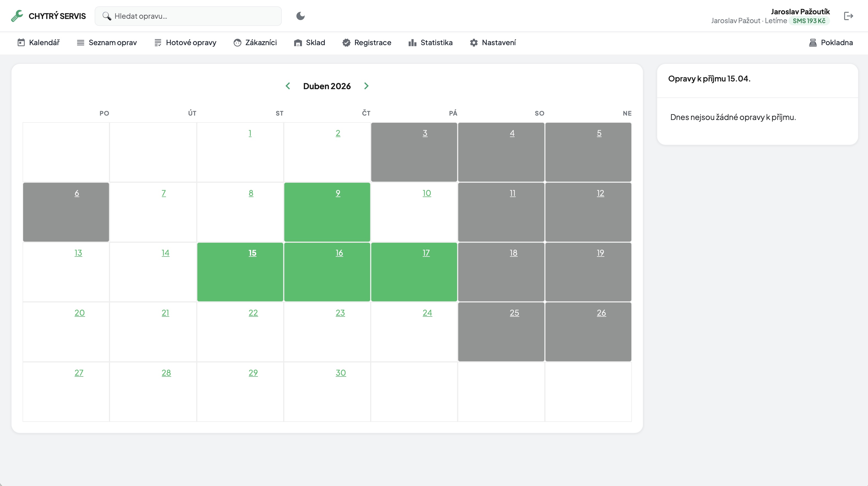Screen dimensions: 868x486
Task: Click the SMS 193 Kč credit badge
Action: click(x=809, y=21)
